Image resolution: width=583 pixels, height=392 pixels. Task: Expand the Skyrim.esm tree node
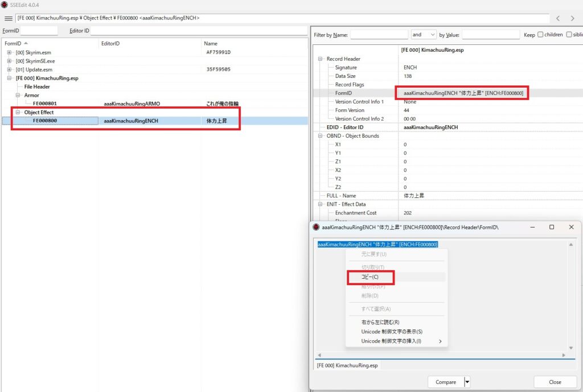[x=10, y=52]
